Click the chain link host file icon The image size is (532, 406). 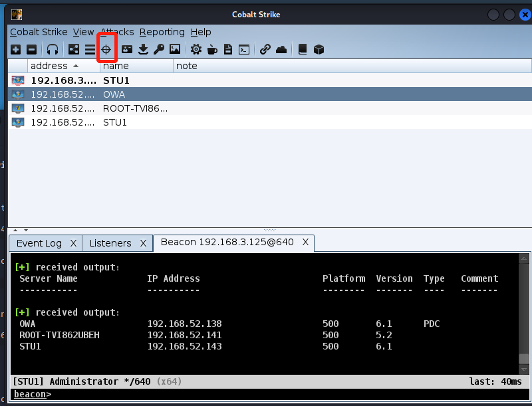coord(265,49)
